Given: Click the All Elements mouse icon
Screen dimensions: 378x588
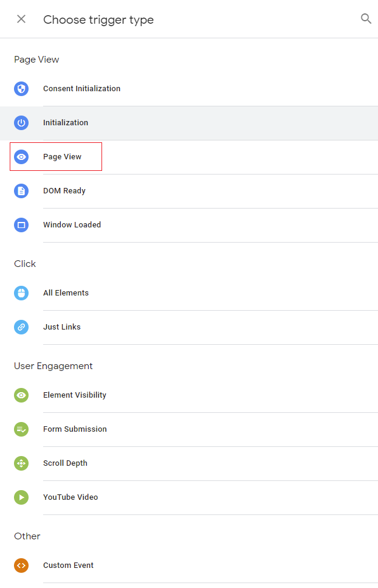Looking at the screenshot, I should (21, 293).
